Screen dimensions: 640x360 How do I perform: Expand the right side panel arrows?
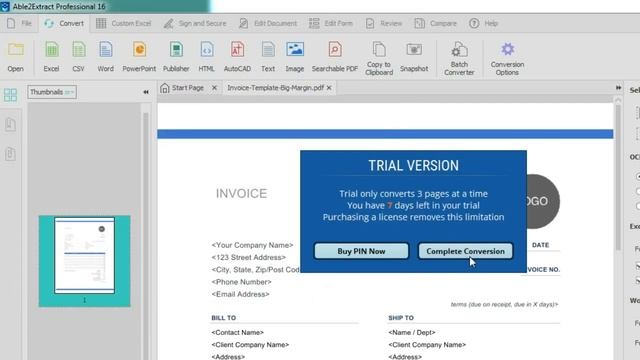pos(618,88)
